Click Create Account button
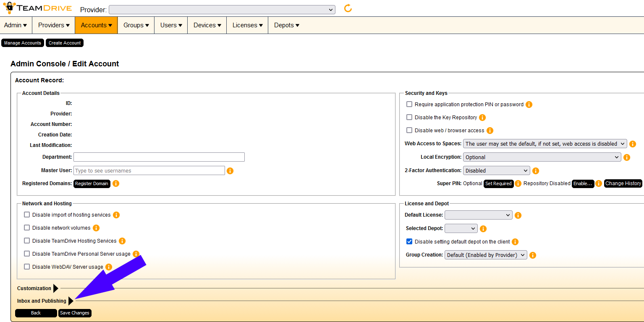The height and width of the screenshot is (322, 644). point(65,43)
